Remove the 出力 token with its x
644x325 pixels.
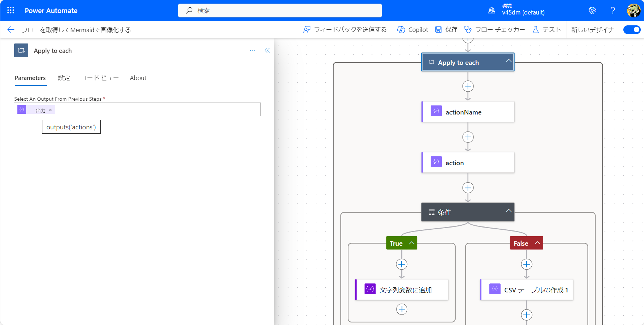(50, 110)
